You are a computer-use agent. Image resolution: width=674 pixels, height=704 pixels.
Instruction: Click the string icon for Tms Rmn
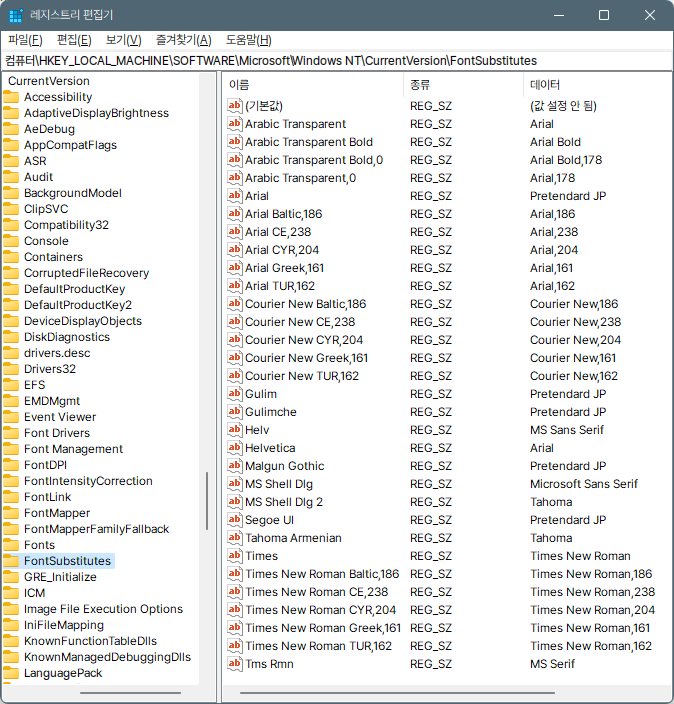point(234,664)
